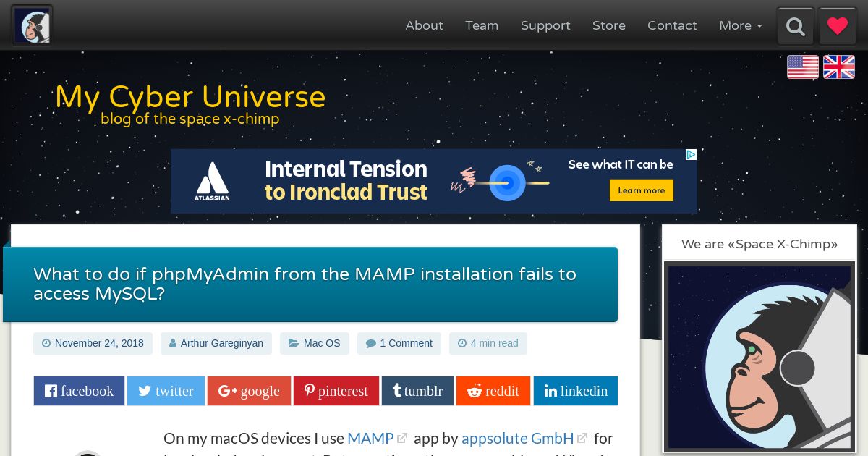
Task: Expand the More dropdown menu
Action: pos(741,25)
